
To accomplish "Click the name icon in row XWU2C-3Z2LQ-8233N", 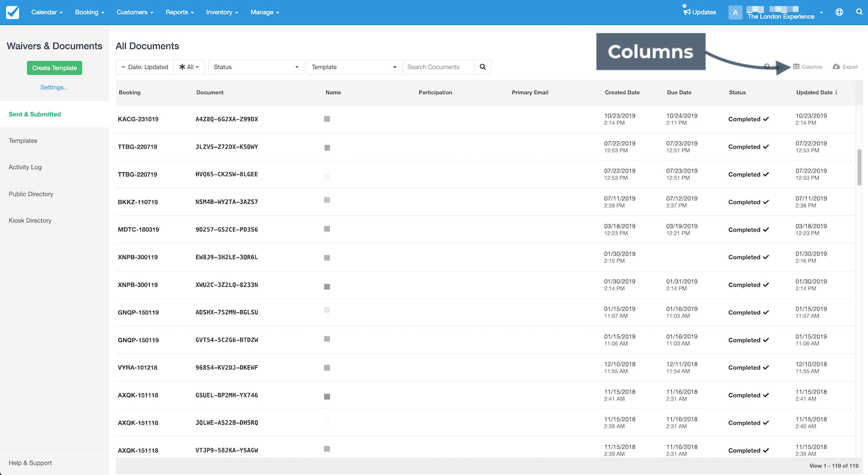I will pyautogui.click(x=327, y=286).
